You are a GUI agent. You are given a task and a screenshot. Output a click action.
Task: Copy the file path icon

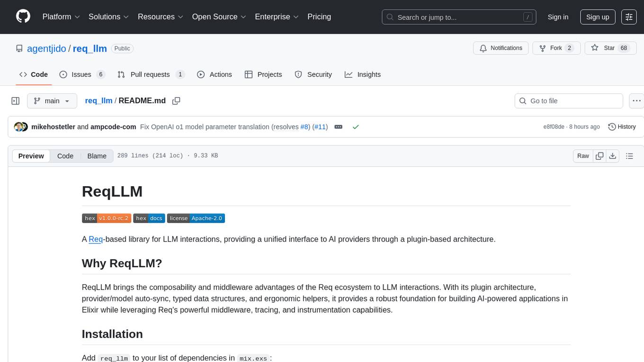click(x=176, y=101)
